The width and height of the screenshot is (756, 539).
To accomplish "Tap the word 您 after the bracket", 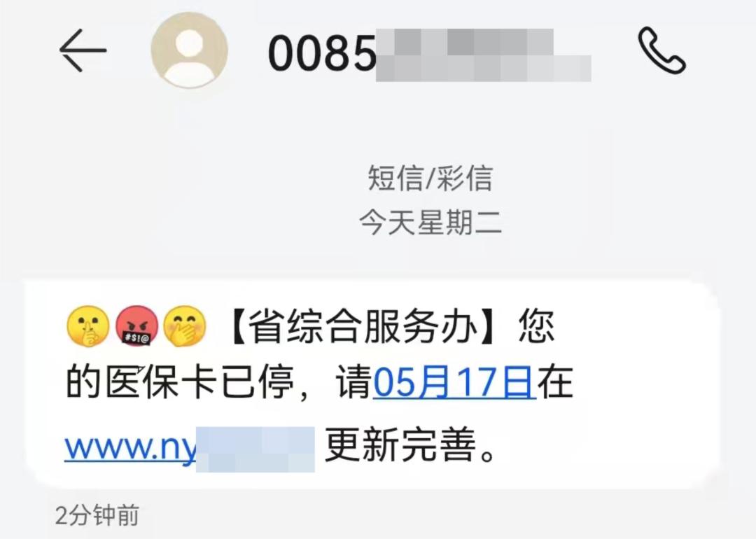I will pyautogui.click(x=536, y=326).
